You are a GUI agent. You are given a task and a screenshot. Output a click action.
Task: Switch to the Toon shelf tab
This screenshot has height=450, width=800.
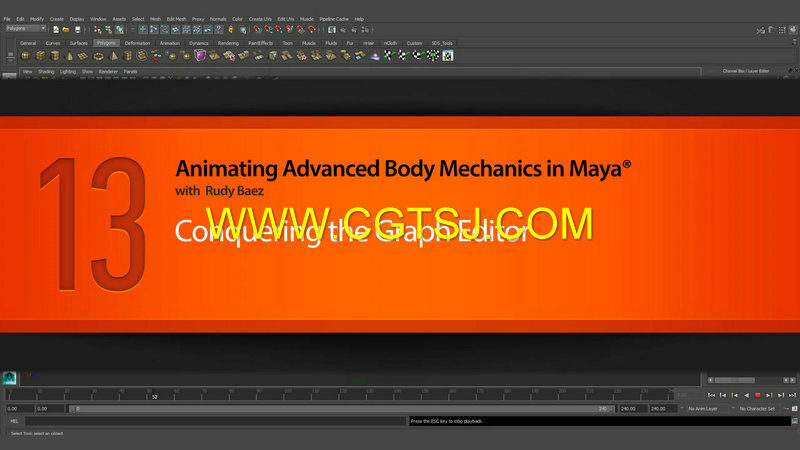(x=287, y=43)
